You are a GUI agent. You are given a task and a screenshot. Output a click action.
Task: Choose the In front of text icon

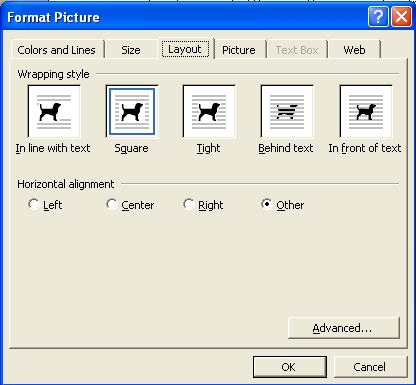tap(366, 111)
